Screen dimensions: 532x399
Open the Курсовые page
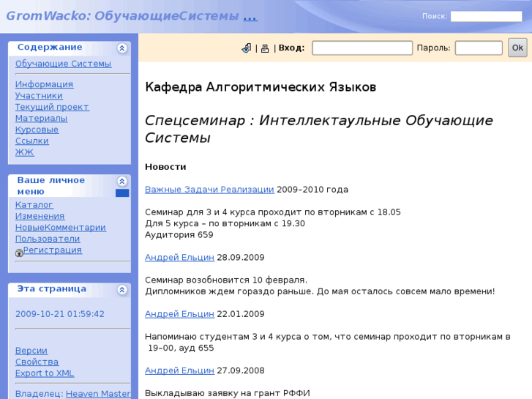click(x=37, y=130)
